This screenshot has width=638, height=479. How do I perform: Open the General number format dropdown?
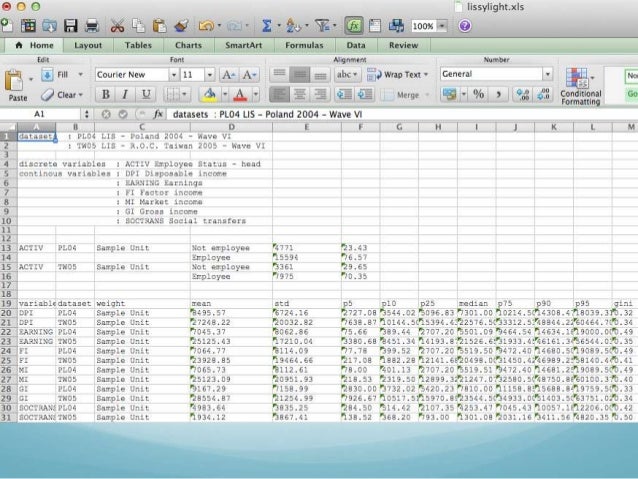pos(547,74)
